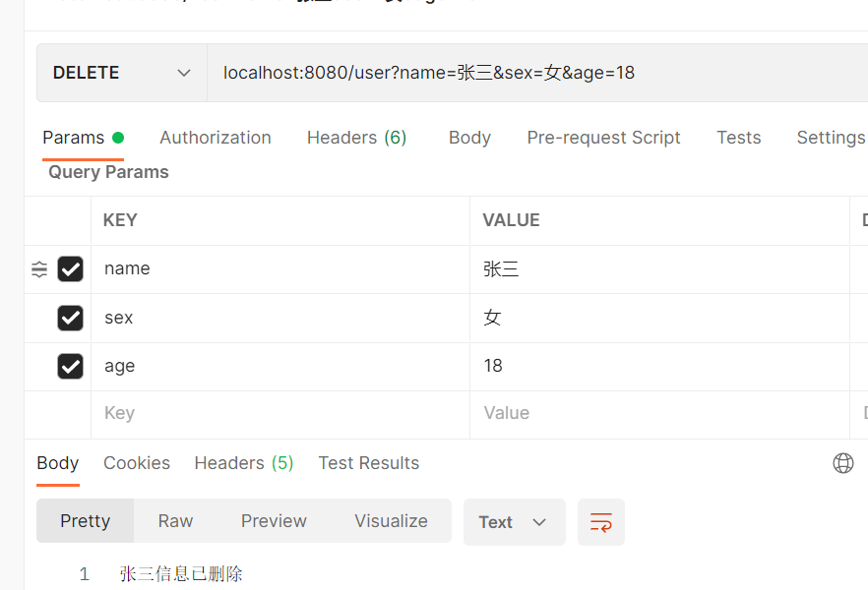Uncheck the name parameter checkbox
This screenshot has width=868, height=590.
70,269
